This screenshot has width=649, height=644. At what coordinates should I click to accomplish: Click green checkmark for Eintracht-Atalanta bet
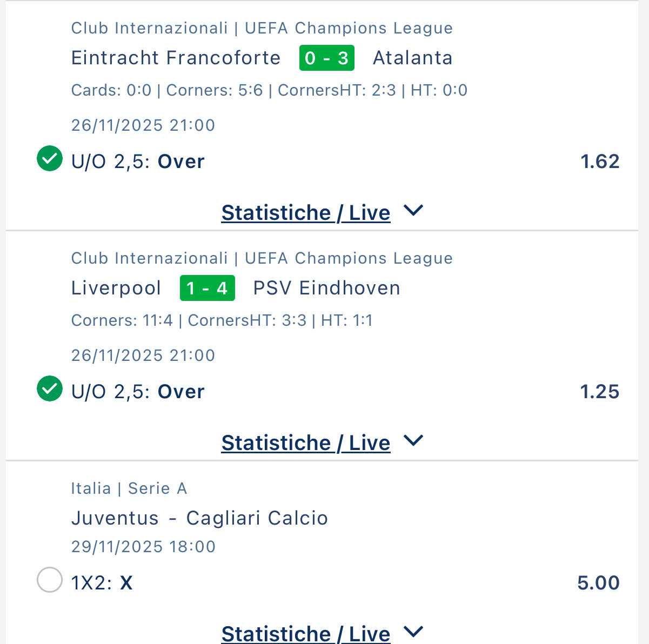tap(50, 159)
